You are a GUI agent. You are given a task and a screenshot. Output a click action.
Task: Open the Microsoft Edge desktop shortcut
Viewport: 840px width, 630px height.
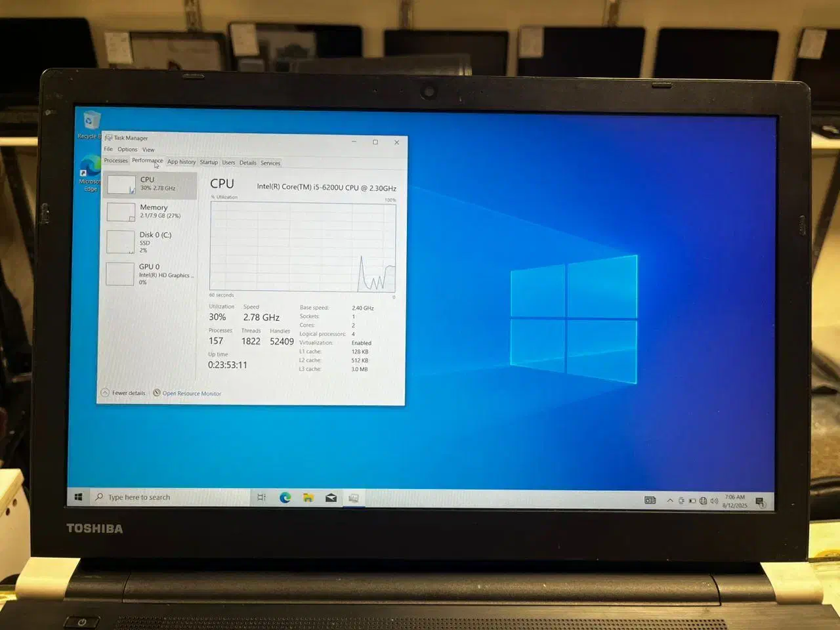[90, 173]
